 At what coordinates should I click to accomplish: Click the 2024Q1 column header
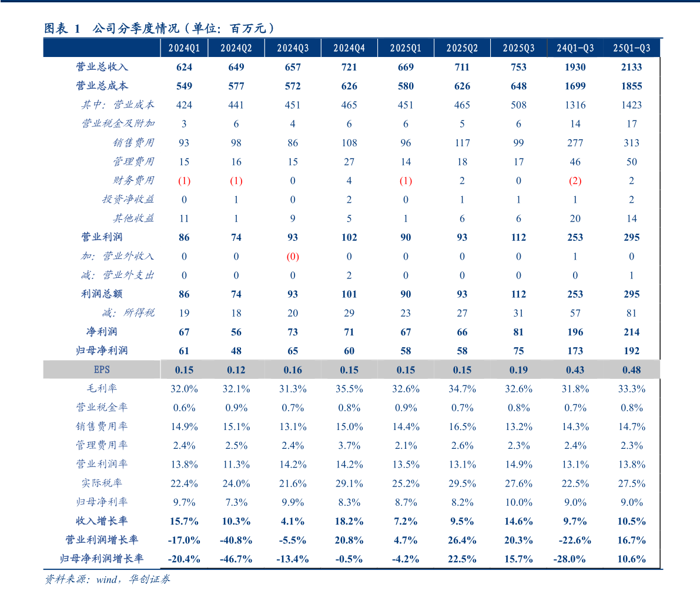click(184, 48)
